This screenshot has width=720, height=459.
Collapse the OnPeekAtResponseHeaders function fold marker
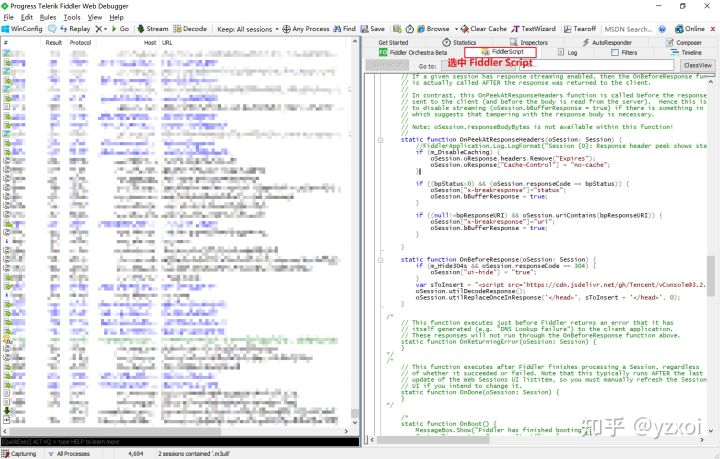(381, 140)
